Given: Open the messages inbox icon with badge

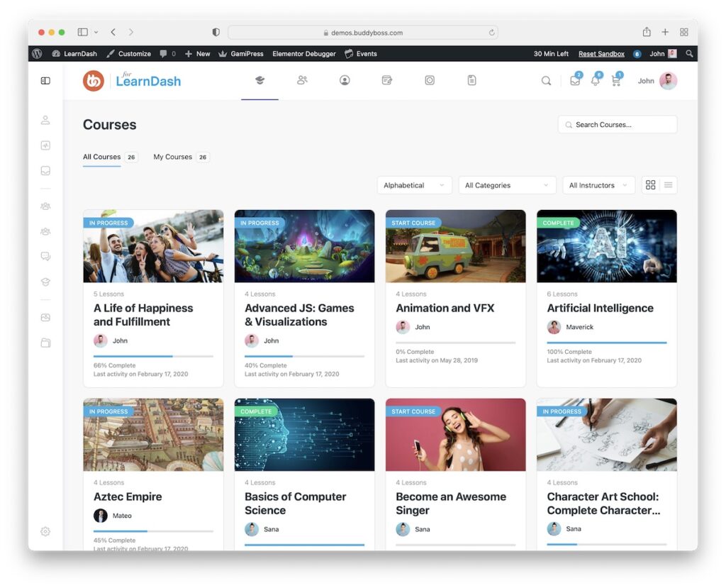Looking at the screenshot, I should pos(576,79).
